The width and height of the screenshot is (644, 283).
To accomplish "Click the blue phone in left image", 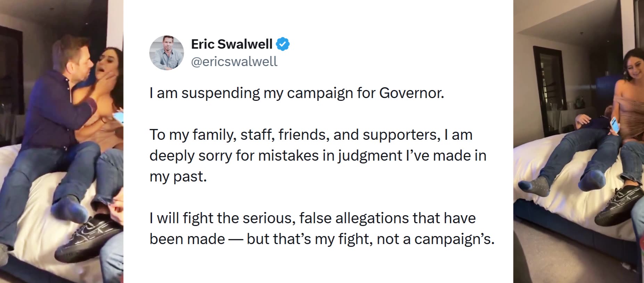I will [119, 117].
